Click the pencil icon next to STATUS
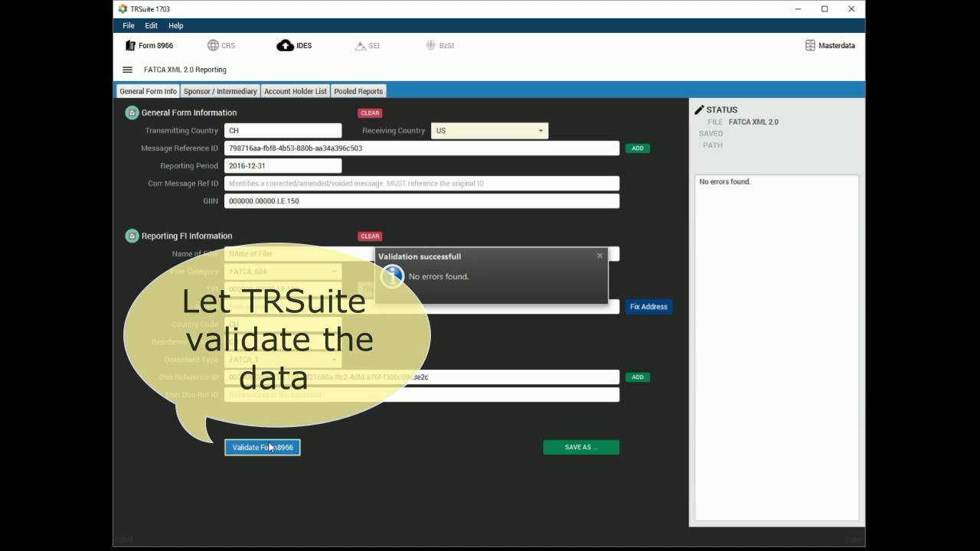 (x=699, y=109)
